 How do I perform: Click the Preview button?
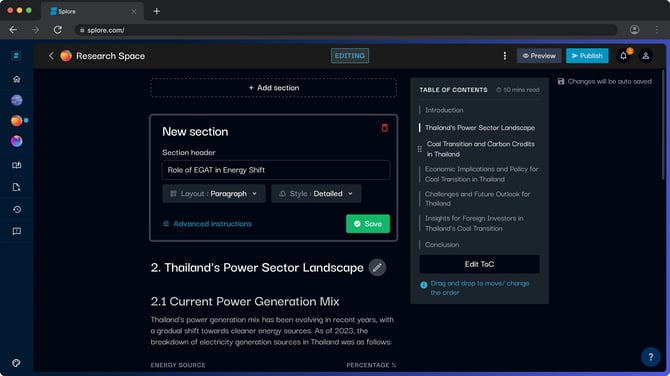coord(539,56)
